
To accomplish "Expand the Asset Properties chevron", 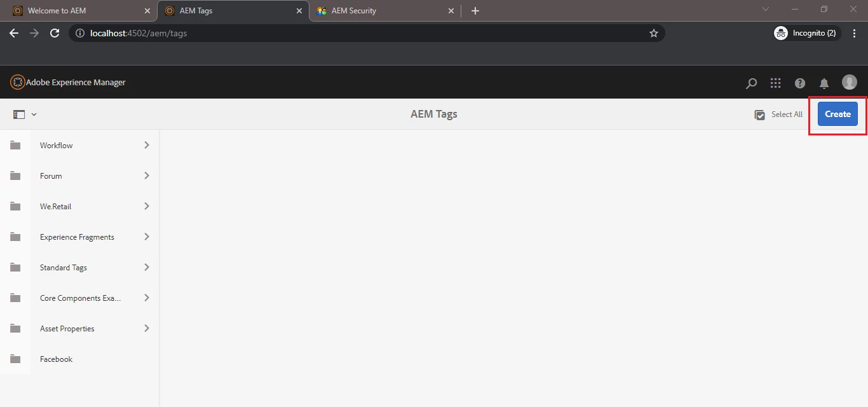I will pyautogui.click(x=147, y=328).
